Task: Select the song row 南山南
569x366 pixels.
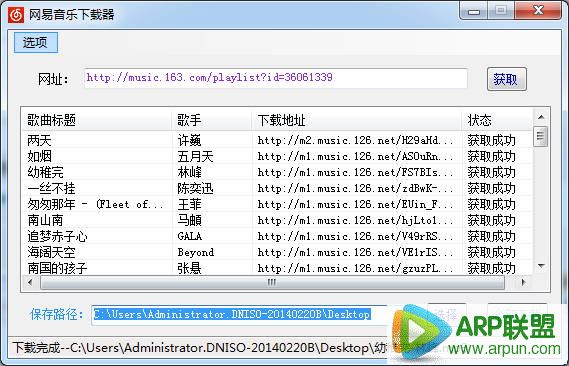Action: [x=277, y=220]
